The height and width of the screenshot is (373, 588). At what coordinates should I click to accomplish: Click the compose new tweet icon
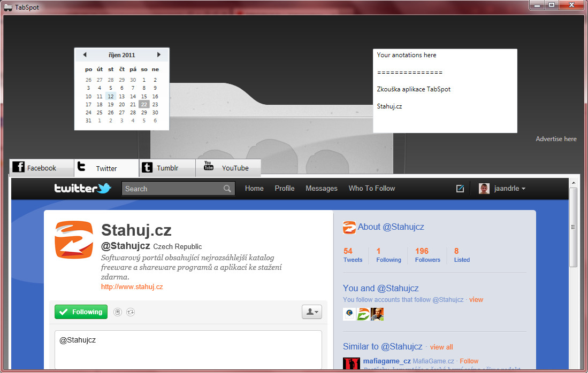click(460, 189)
